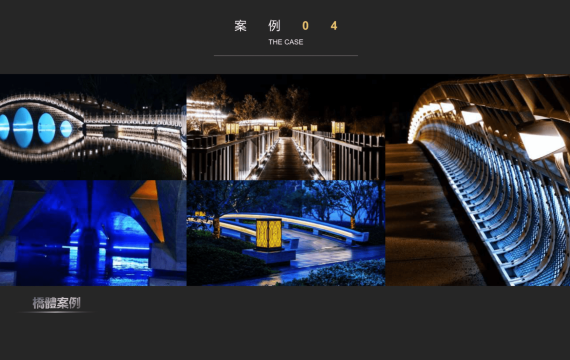
Task: Click the 例 character in the heading
Action: point(274,26)
